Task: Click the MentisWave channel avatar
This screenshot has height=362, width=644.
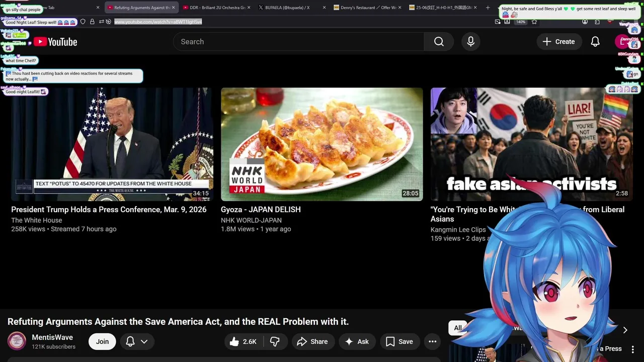Action: (x=17, y=341)
